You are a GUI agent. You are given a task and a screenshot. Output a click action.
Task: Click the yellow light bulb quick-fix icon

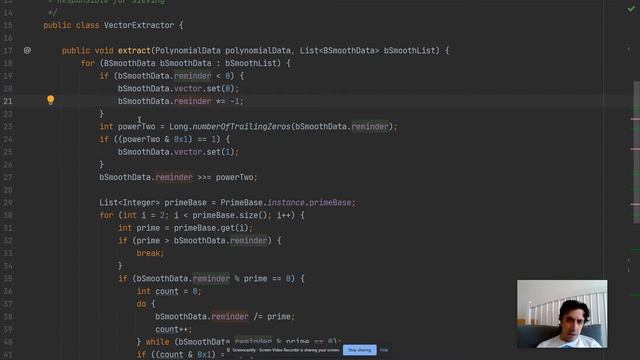tap(50, 100)
